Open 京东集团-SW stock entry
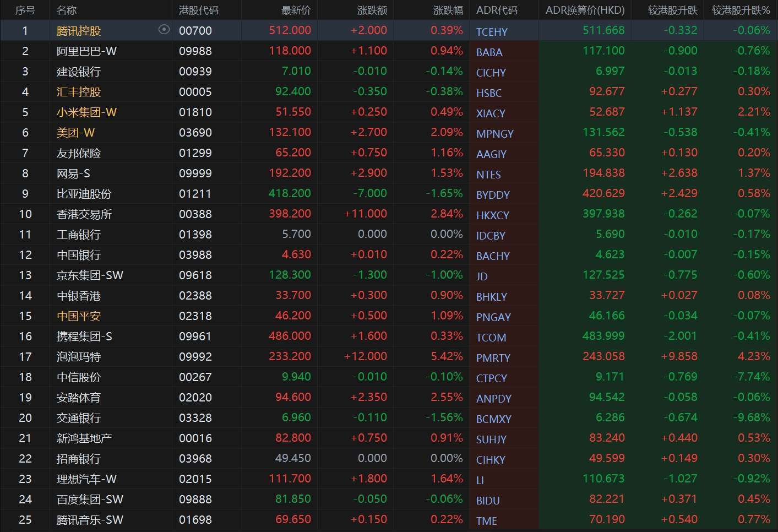Screen dimensions: 778x532 click(x=90, y=275)
